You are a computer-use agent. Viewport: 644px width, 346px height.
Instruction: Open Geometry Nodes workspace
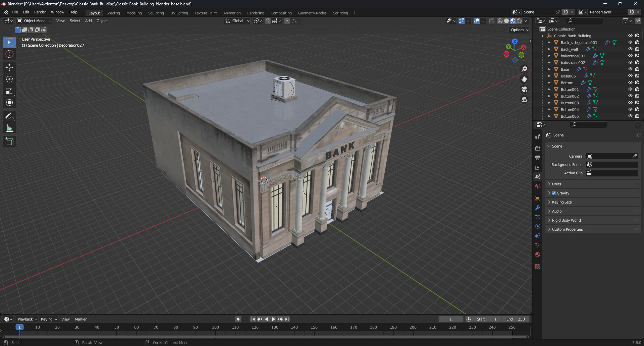point(312,13)
